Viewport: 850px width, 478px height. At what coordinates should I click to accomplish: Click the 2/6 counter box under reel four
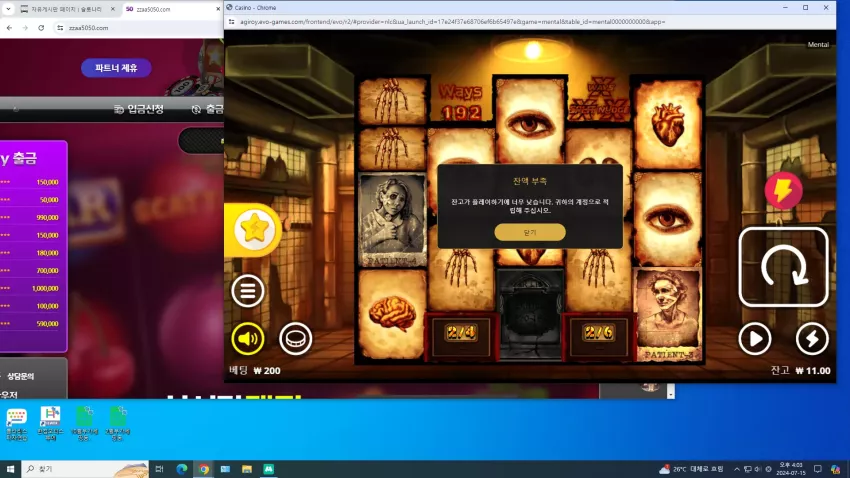[x=598, y=337]
